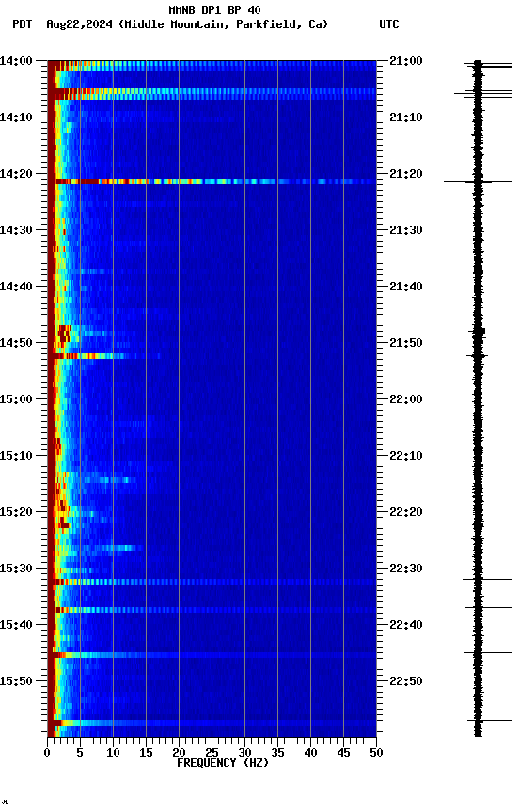Click the 14:50 PDT time label
The height and width of the screenshot is (812, 519).
pos(16,343)
